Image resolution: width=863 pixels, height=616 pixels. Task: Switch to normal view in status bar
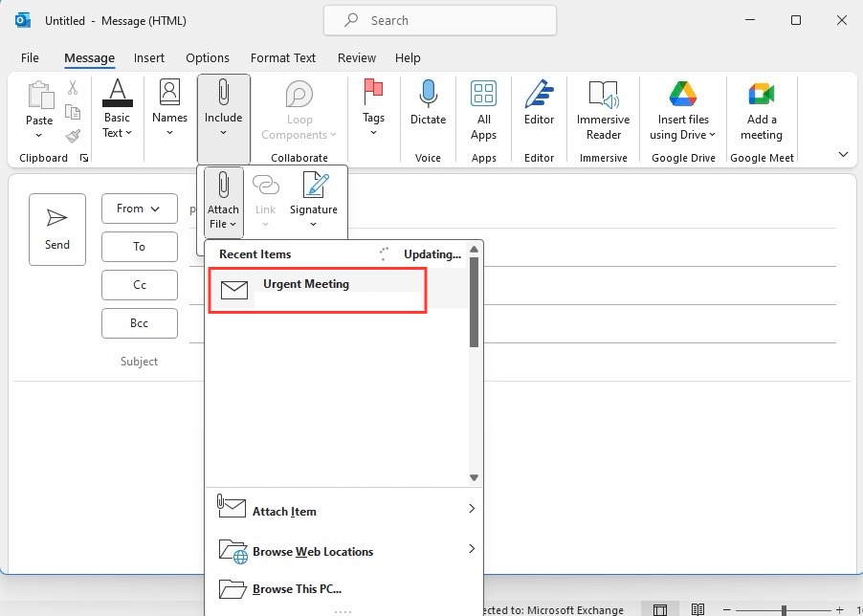point(660,609)
